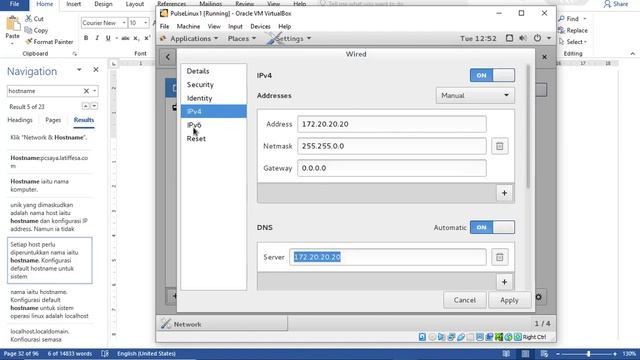Click the volume speaker icon in guest bar

pos(523,38)
